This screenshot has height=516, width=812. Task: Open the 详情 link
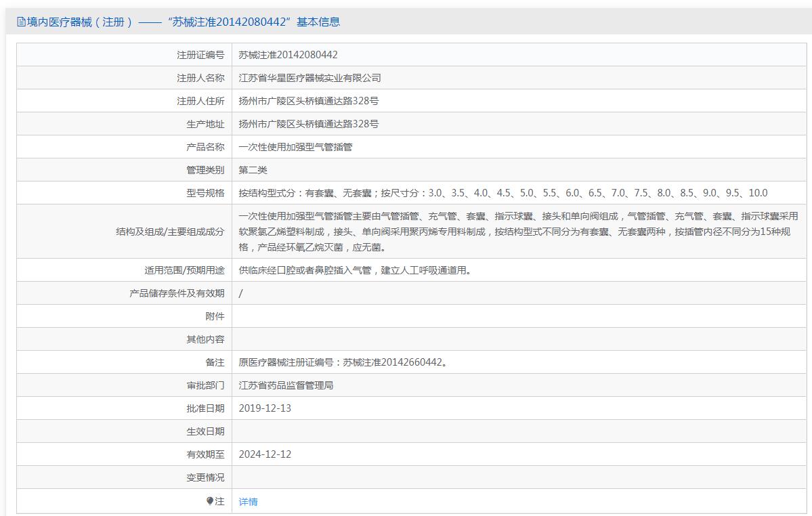(x=248, y=502)
